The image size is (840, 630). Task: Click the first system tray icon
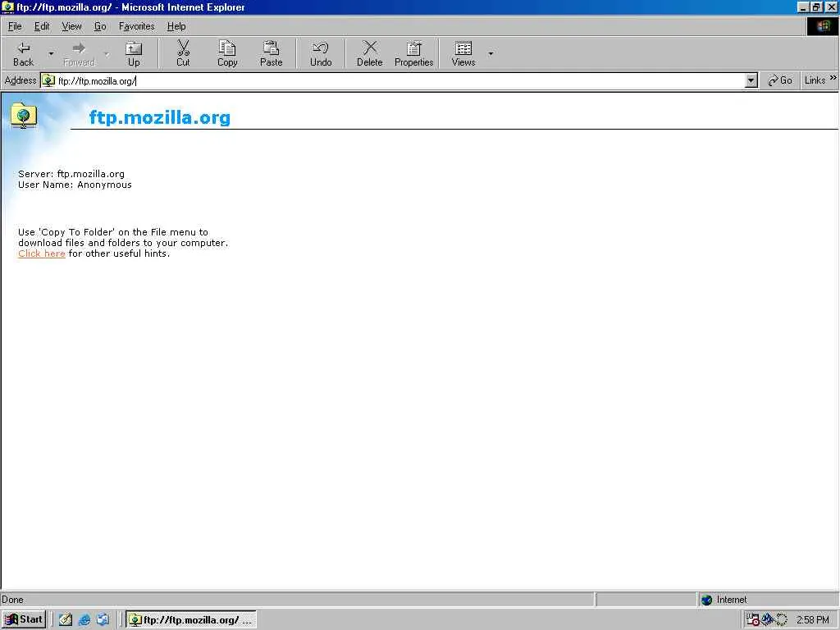tap(753, 620)
